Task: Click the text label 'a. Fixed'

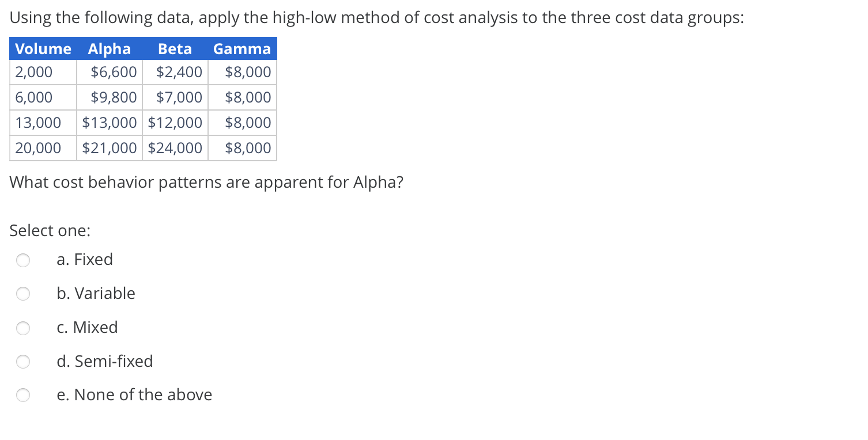Action: pyautogui.click(x=85, y=260)
